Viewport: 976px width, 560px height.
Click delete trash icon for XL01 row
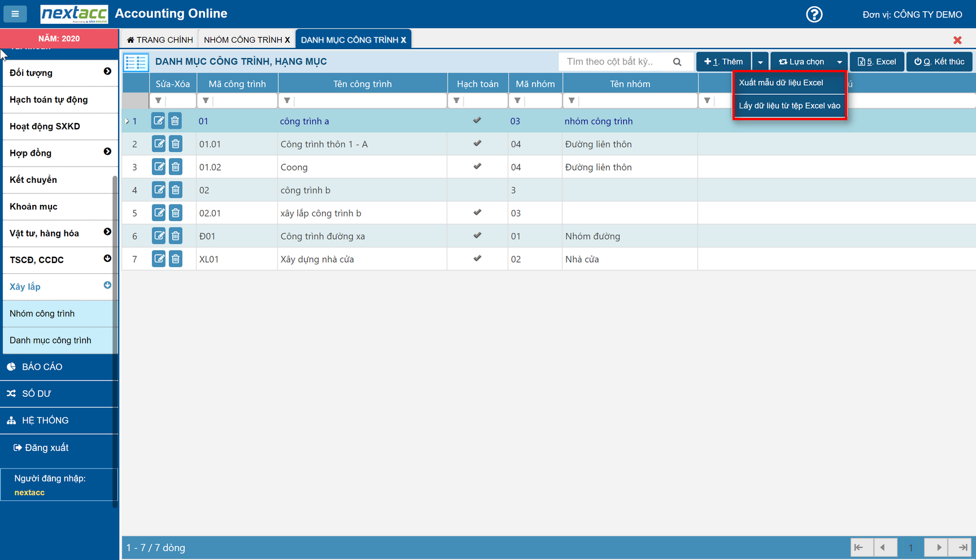click(176, 259)
